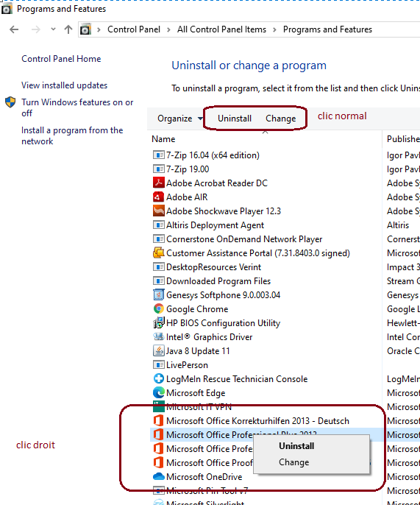420x505 pixels.
Task: Click the Adobe Shockwave Player icon
Action: [158, 211]
